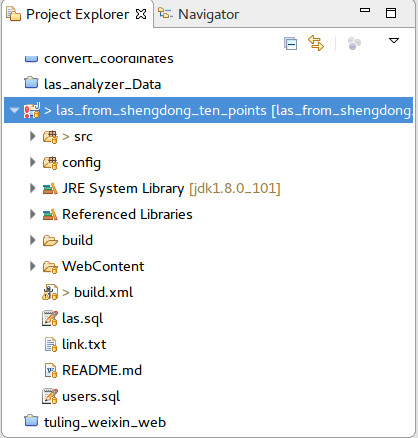
Task: Click the Collapse All toolbar icon
Action: click(290, 43)
